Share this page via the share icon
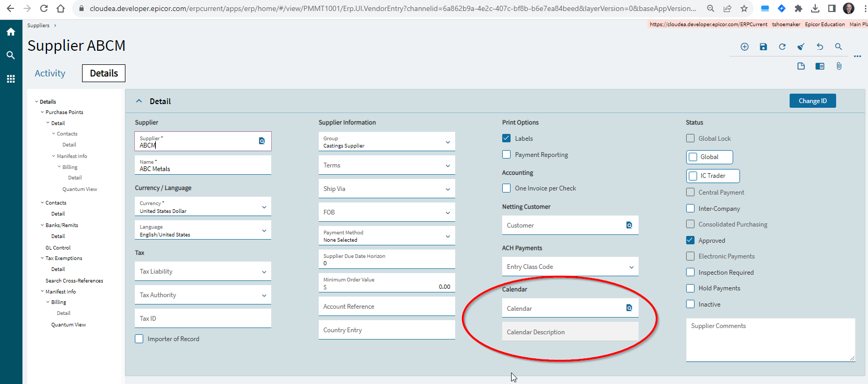 coord(727,8)
